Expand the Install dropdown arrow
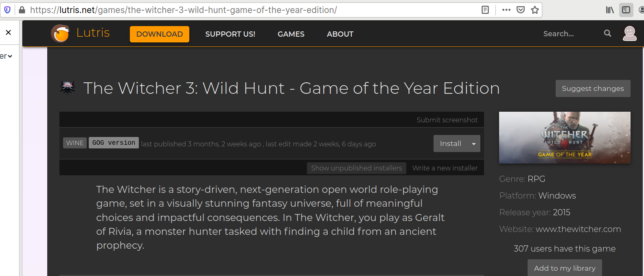The width and height of the screenshot is (644, 276). pyautogui.click(x=473, y=144)
